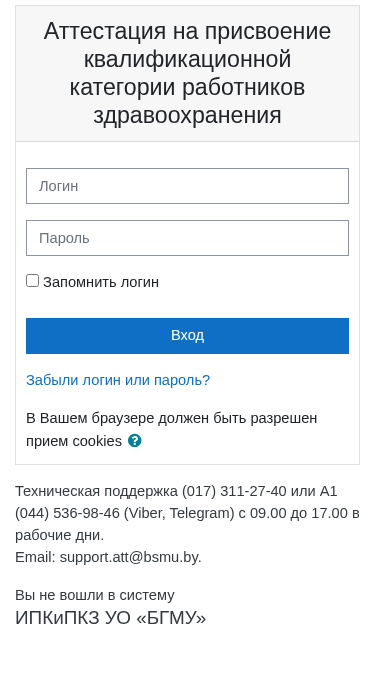
Task: Open the Забыли логин или пароль? link
Action: coord(118,380)
